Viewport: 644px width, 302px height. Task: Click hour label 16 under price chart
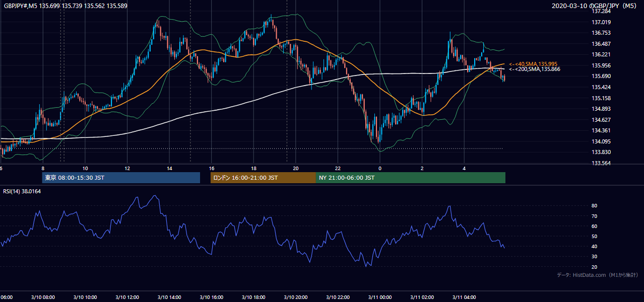pyautogui.click(x=212, y=169)
